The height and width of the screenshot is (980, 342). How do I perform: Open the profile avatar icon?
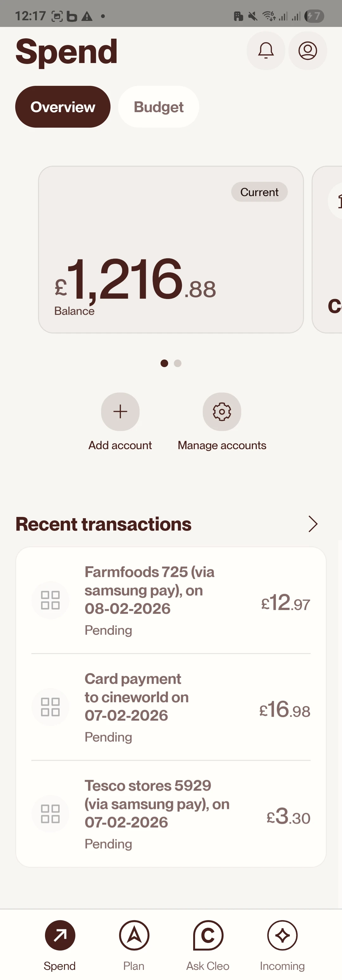[308, 51]
